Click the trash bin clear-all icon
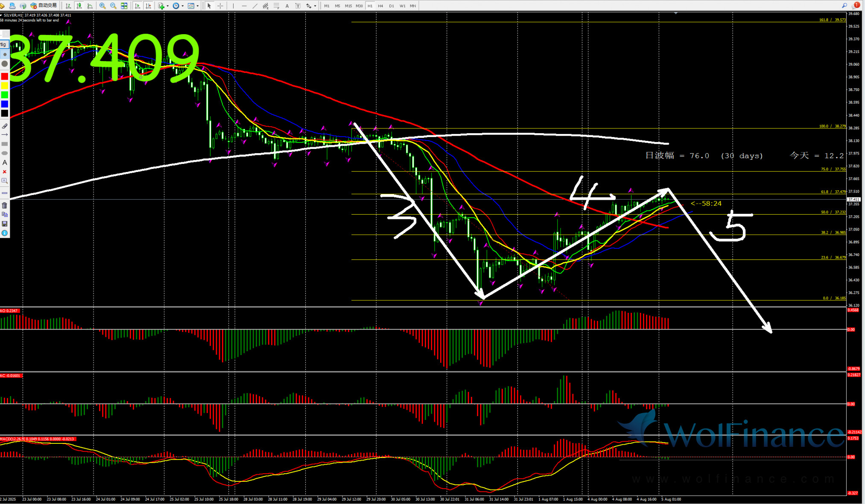This screenshot has width=865, height=504. (5, 205)
